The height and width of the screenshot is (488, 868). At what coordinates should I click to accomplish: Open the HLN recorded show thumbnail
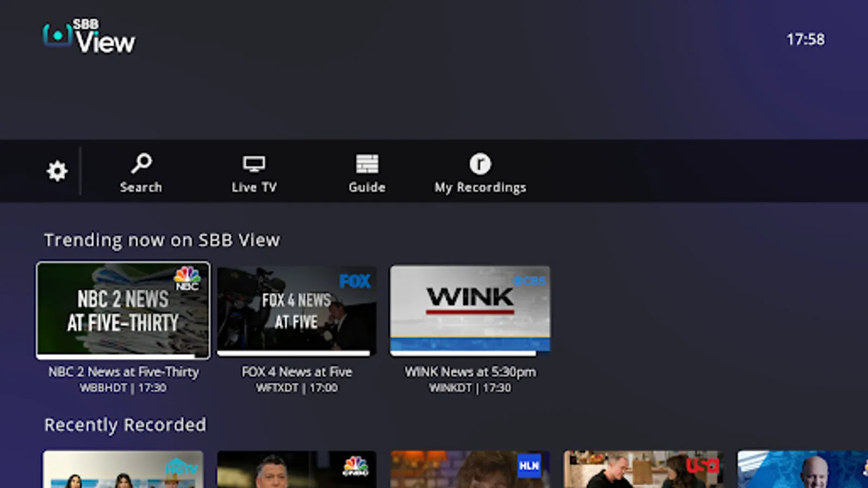coord(470,470)
